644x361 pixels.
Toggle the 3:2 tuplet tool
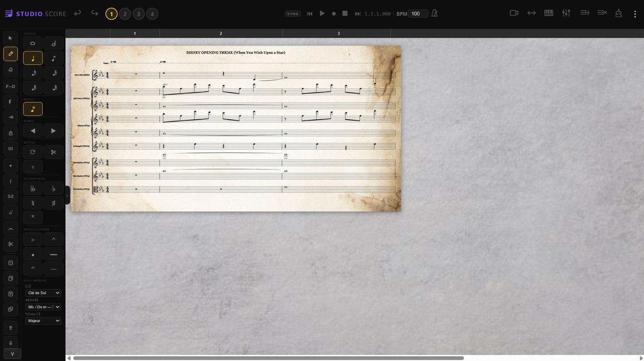(10, 196)
